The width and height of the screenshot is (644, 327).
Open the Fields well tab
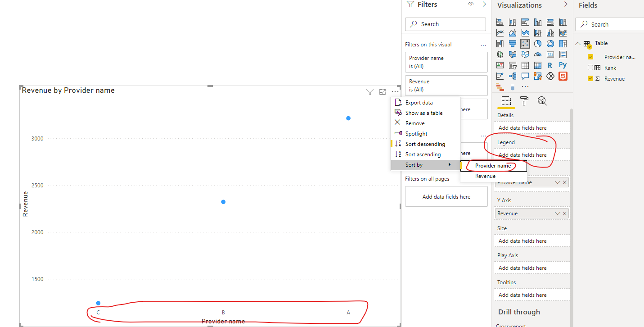coord(506,101)
